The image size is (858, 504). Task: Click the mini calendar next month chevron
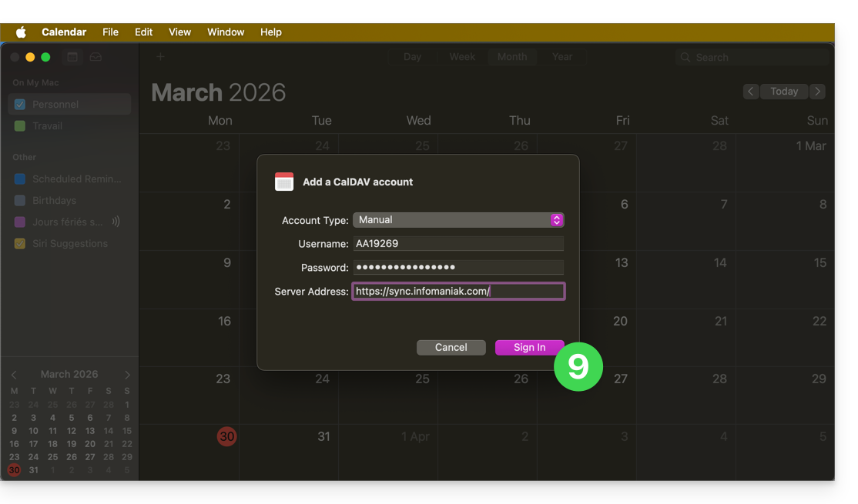[x=127, y=375]
